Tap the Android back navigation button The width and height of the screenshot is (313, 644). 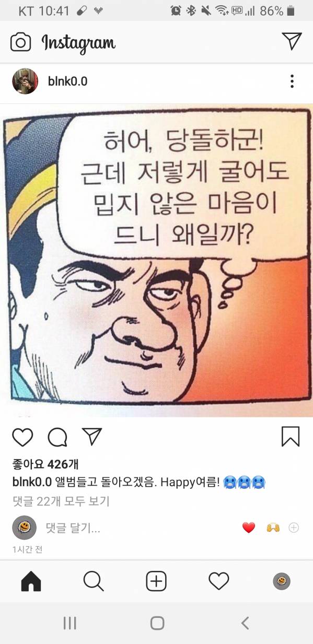coord(245,623)
